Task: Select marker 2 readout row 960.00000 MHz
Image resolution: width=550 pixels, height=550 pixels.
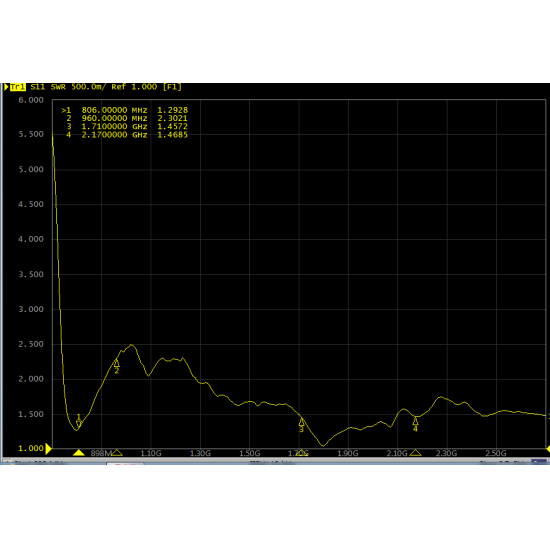Action: click(x=125, y=118)
